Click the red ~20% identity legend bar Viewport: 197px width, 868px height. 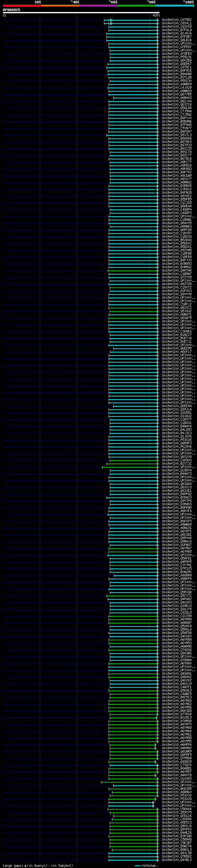click(22, 6)
